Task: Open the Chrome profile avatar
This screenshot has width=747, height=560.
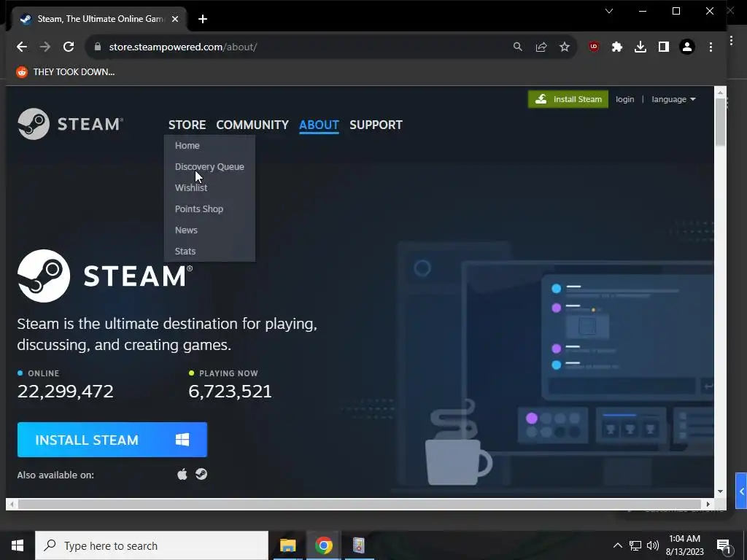Action: point(687,47)
